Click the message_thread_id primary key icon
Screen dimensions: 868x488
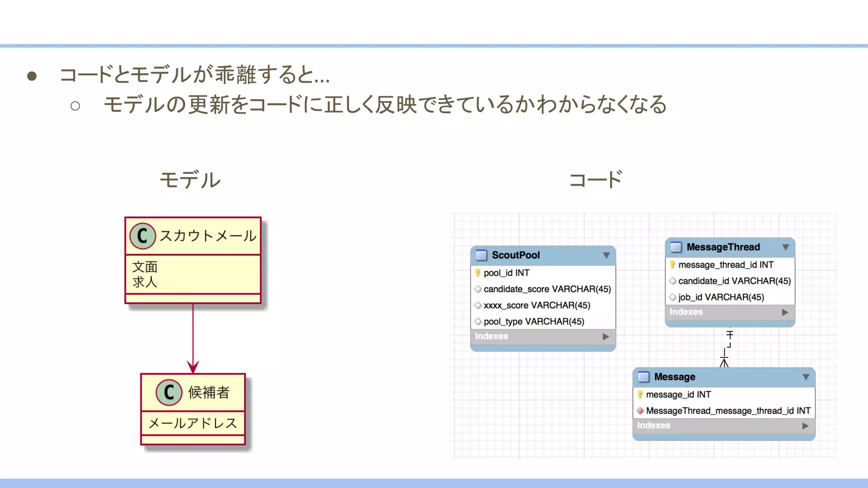[672, 265]
